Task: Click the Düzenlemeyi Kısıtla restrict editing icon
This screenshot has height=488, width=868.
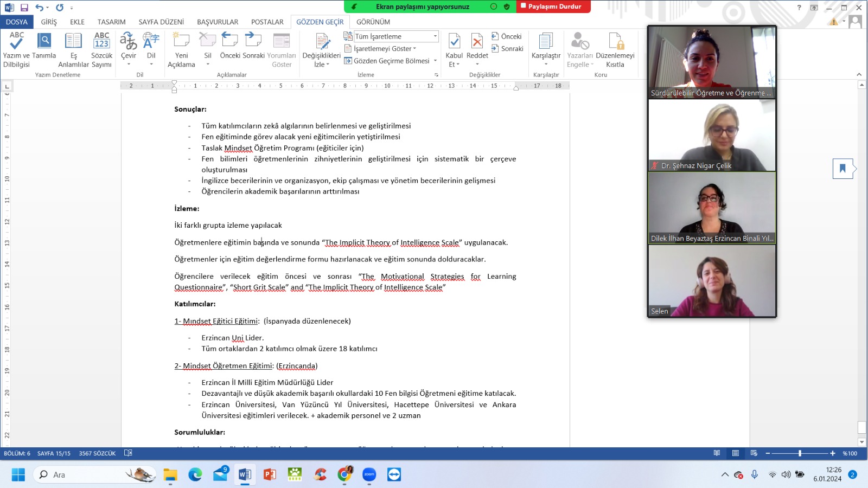Action: (615, 42)
